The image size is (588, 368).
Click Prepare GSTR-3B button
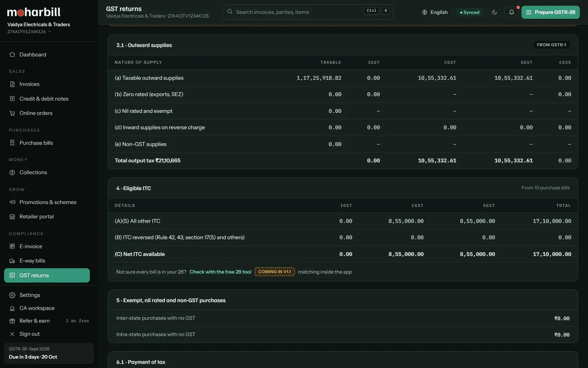550,12
